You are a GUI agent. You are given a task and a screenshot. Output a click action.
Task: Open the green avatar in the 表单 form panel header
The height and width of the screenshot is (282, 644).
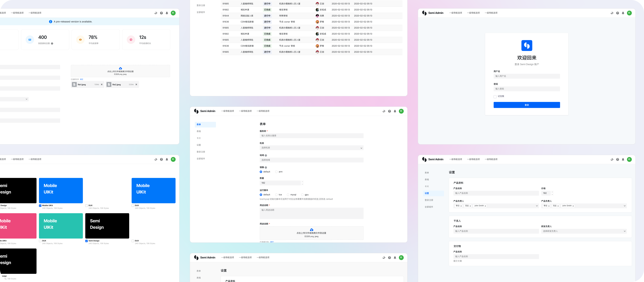[401, 111]
